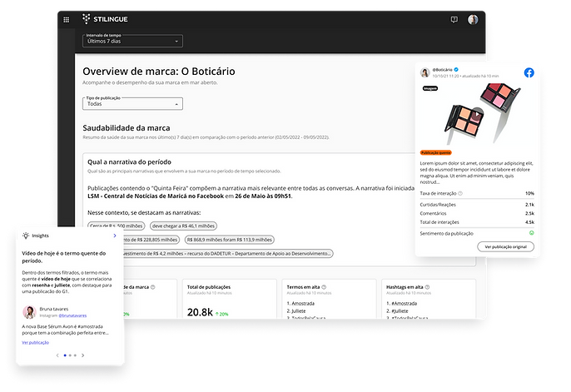The width and height of the screenshot is (571, 392).
Task: Click 'Cerca de R$ 500 milhões' chip
Action: click(117, 226)
